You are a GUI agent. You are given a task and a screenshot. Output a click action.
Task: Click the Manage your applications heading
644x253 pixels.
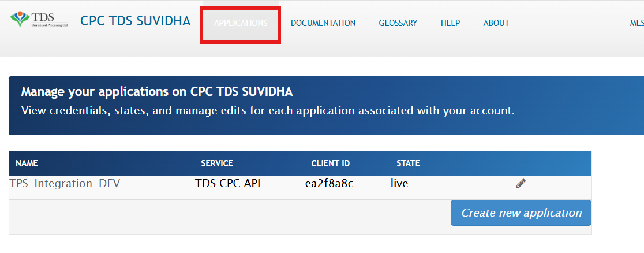(x=157, y=92)
